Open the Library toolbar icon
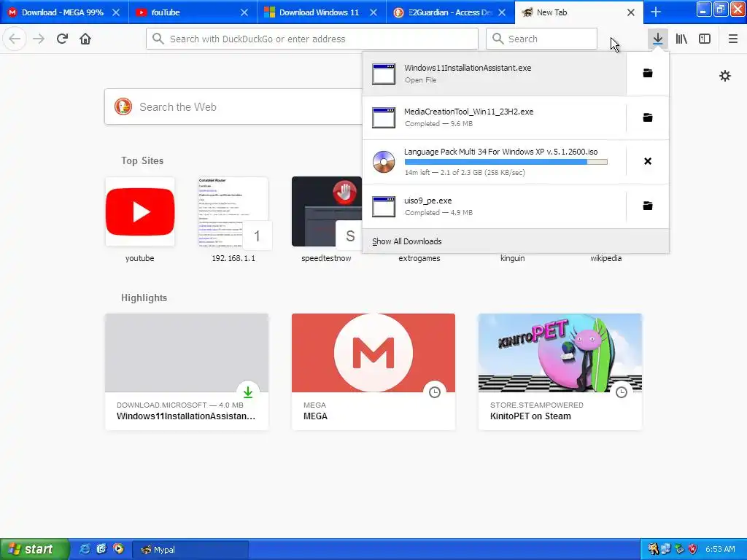Viewport: 747px width, 560px height. pos(681,39)
